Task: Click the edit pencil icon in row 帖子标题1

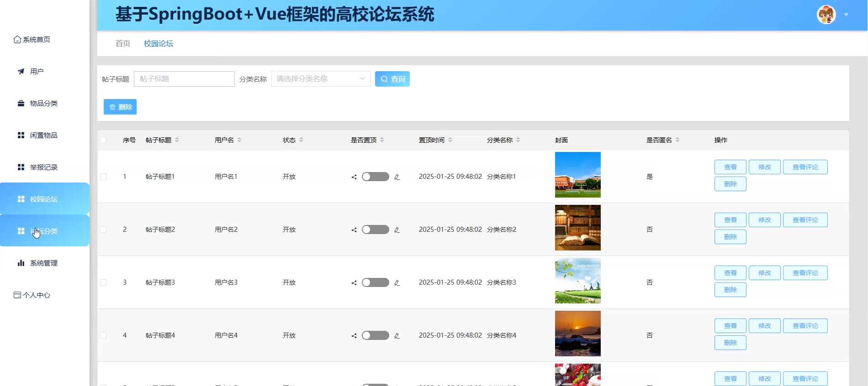Action: coord(397,177)
